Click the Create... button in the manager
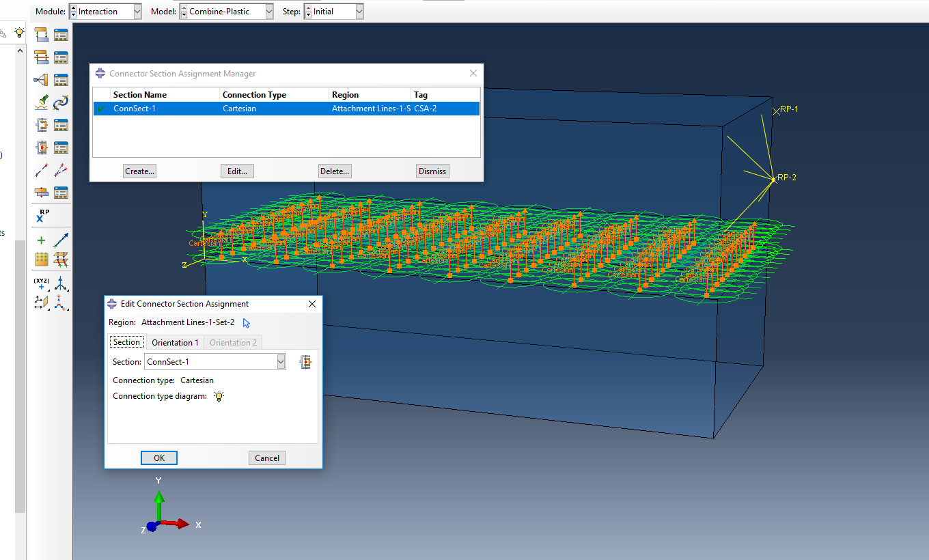This screenshot has height=560, width=929. (x=140, y=171)
